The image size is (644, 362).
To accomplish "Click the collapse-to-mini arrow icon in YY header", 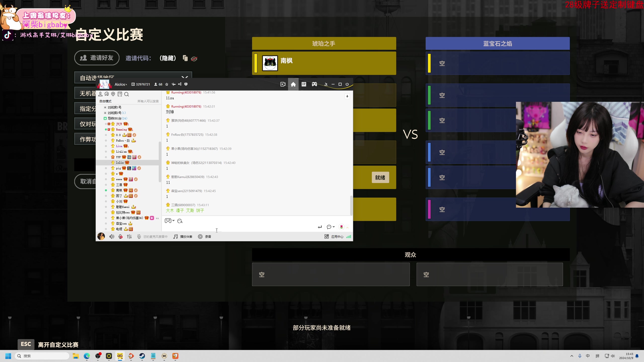I will pyautogui.click(x=326, y=84).
